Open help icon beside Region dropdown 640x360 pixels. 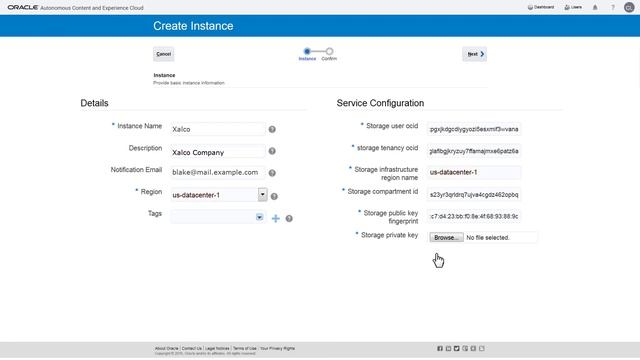(x=274, y=196)
